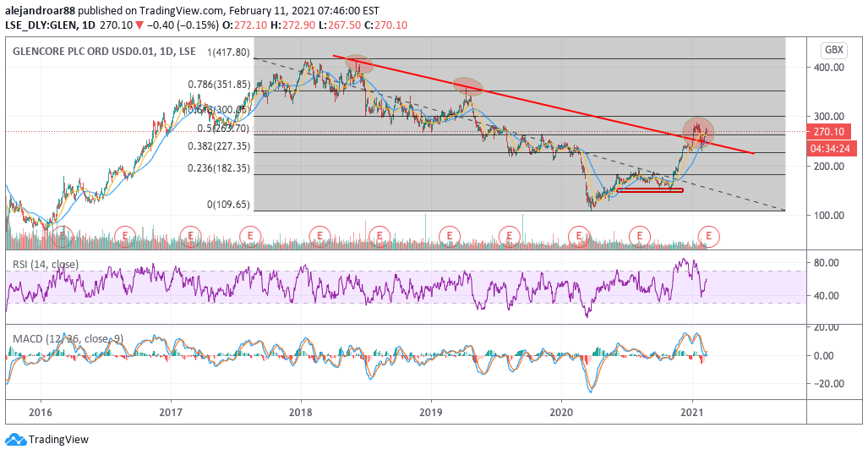868x455 pixels.
Task: Open the MACD (12, 26, close, 9) indicator label
Action: point(68,338)
